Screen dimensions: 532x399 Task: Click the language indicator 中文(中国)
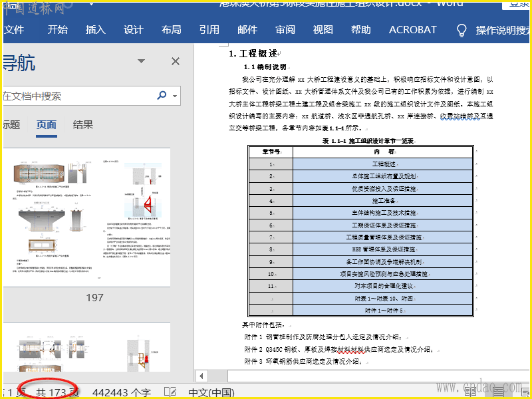pos(211,393)
